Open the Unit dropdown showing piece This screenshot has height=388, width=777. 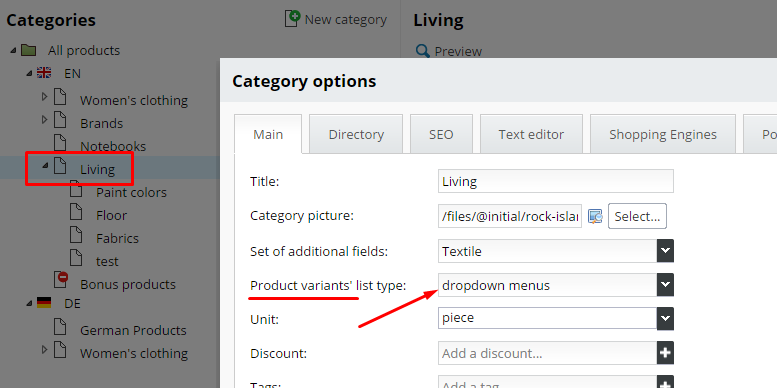(x=665, y=318)
